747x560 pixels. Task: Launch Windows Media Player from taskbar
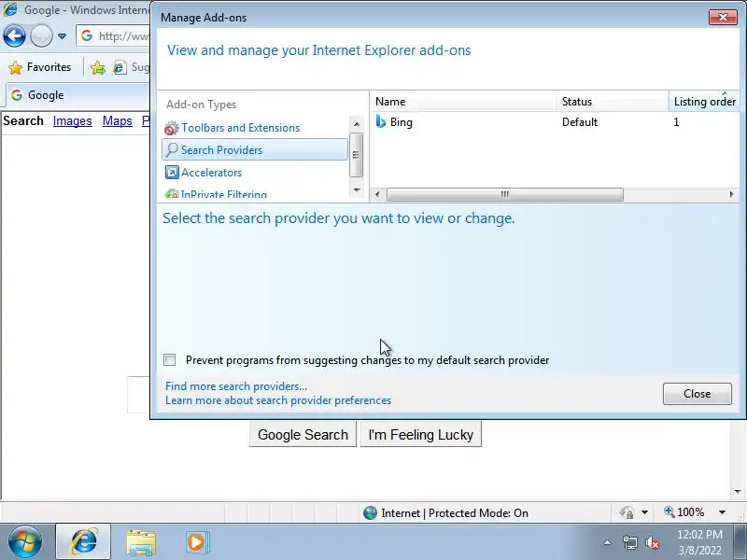click(196, 542)
